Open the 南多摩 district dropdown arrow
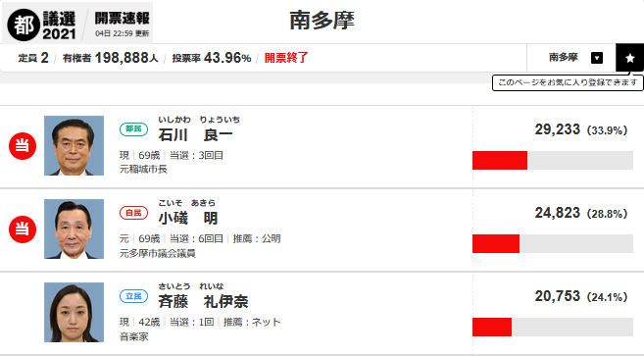Screen dimensions: 644x356 pyautogui.click(x=597, y=58)
